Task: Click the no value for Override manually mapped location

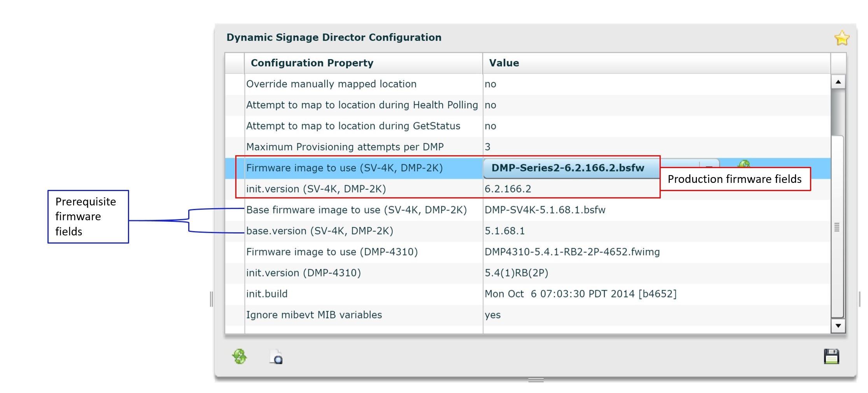Action: [x=490, y=84]
